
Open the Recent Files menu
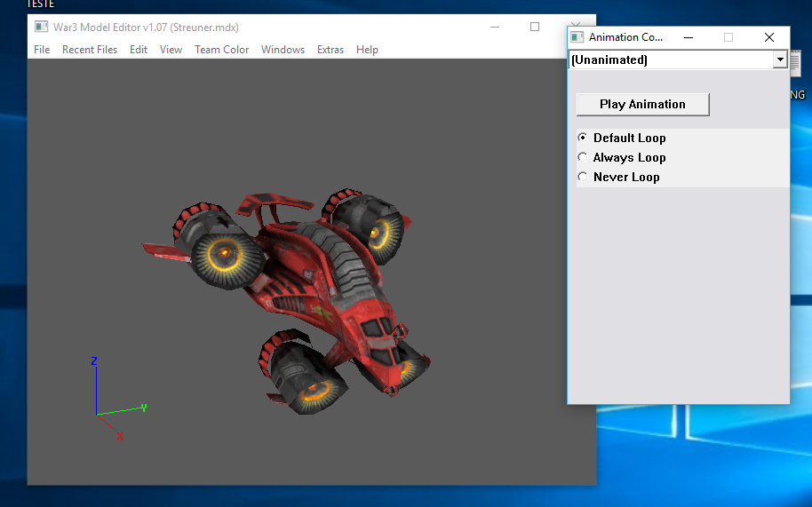90,50
